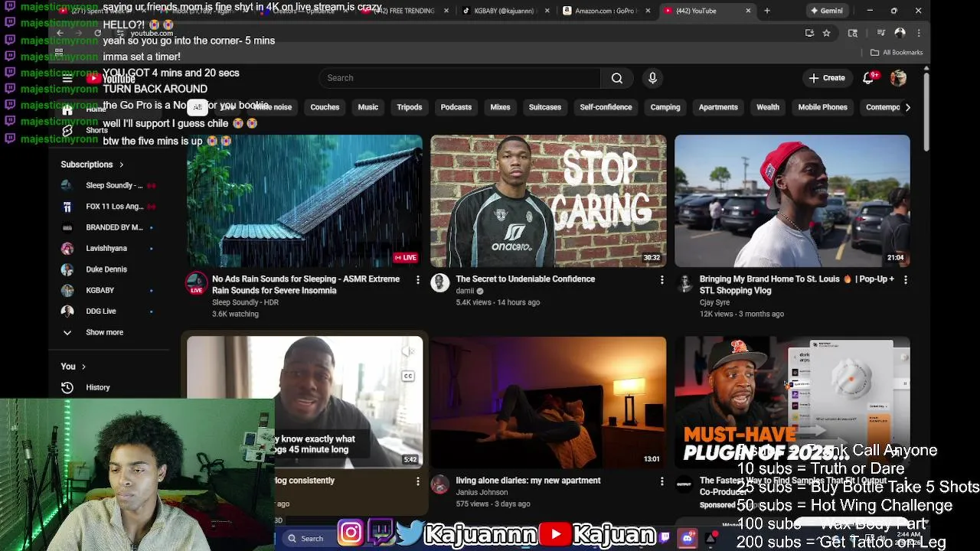980x551 pixels.
Task: Show more topic chips with the right arrow
Action: pos(908,107)
